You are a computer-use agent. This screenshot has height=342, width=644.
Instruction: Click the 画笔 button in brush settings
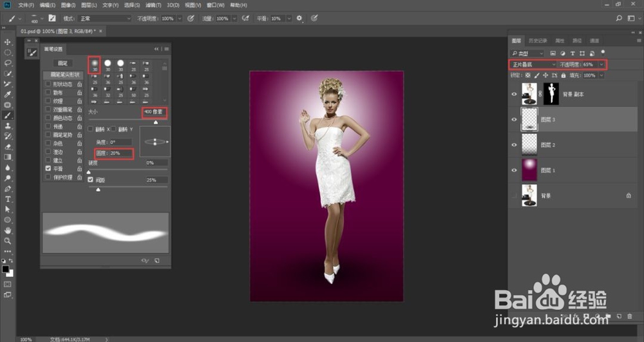(63, 63)
